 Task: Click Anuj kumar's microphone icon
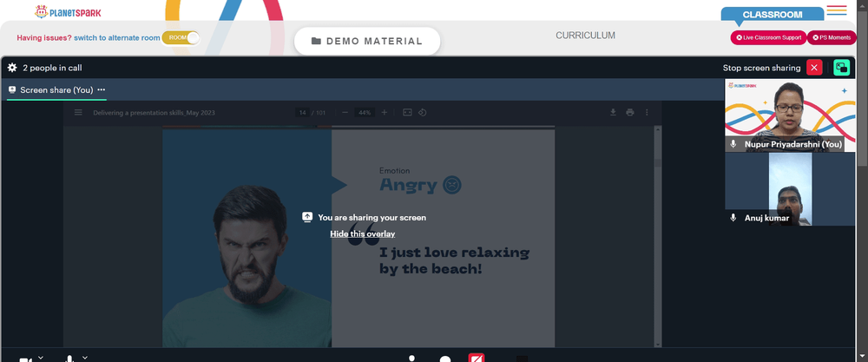click(733, 218)
